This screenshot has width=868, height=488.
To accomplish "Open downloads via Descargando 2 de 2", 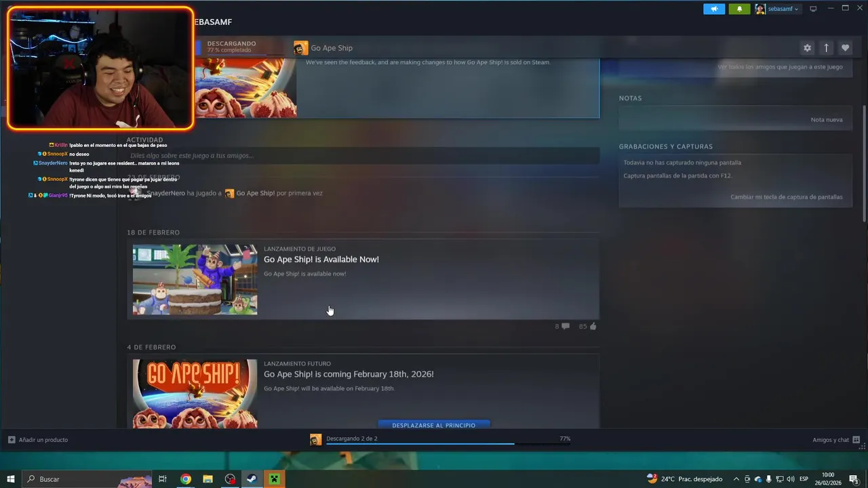I will pyautogui.click(x=352, y=439).
